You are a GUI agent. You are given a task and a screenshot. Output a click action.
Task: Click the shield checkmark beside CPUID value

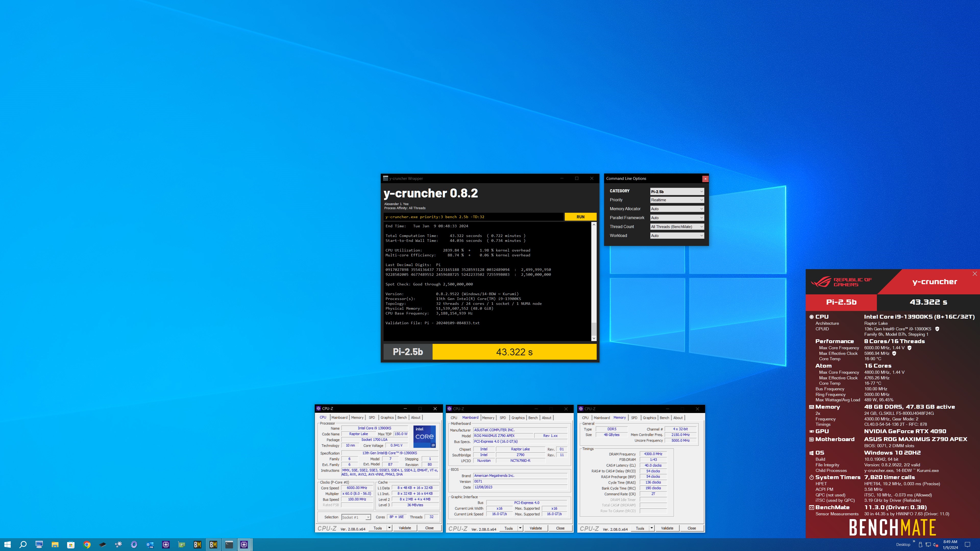[x=937, y=329]
